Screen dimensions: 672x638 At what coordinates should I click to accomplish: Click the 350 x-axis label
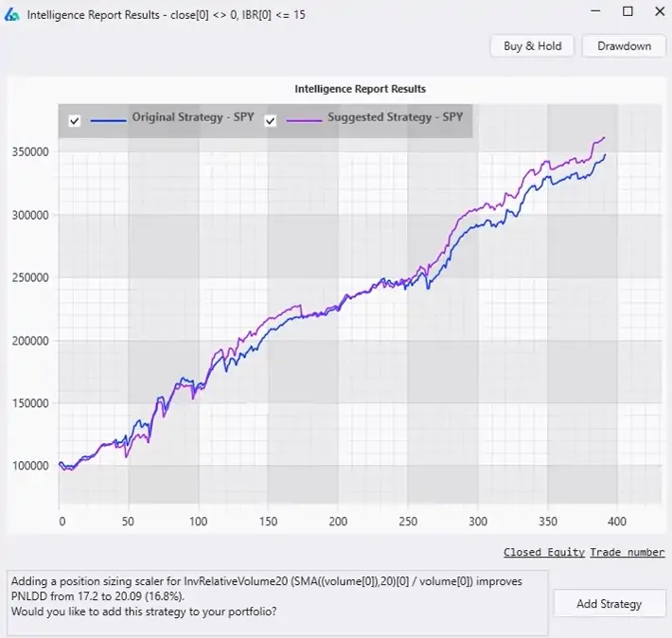point(548,522)
